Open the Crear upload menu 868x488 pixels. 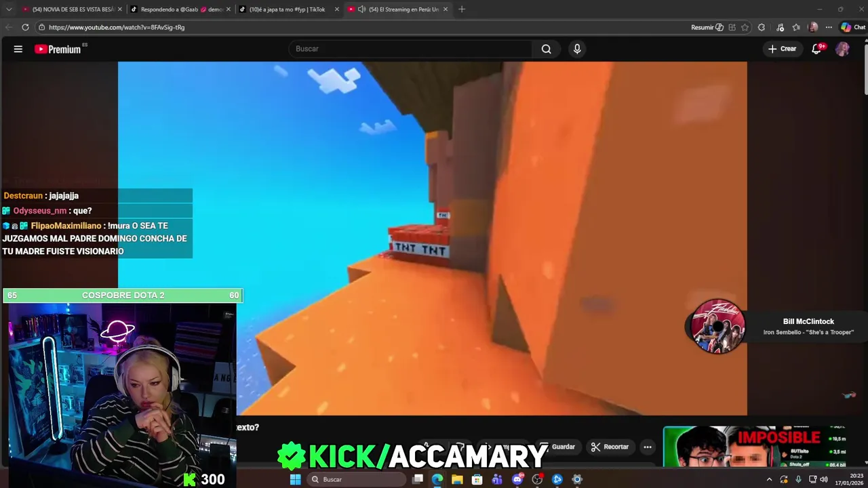782,49
